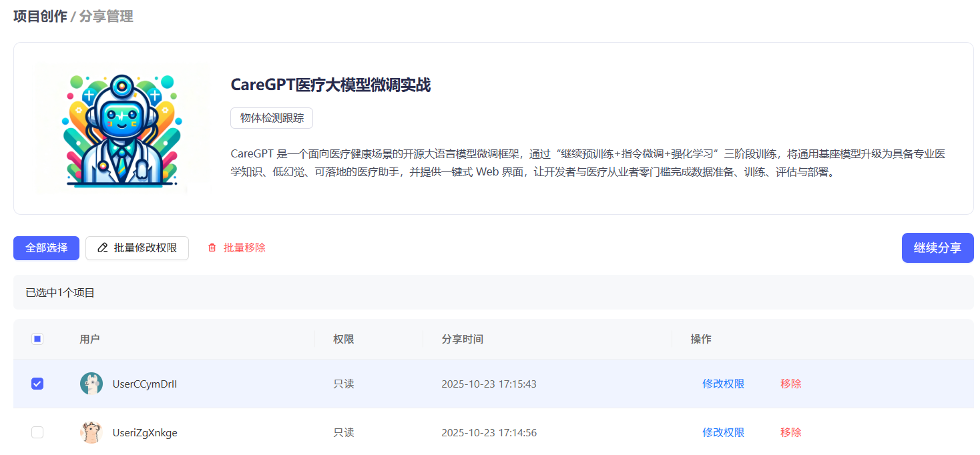
Task: Toggle the select-all checkbox in table header
Action: 37,339
